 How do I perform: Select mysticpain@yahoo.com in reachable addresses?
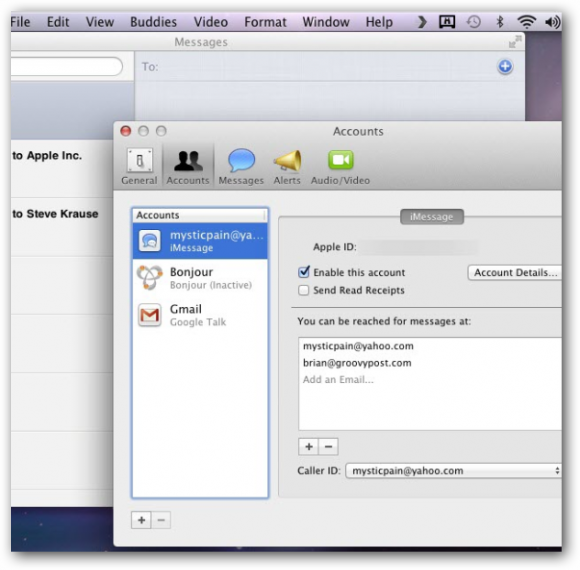click(358, 346)
